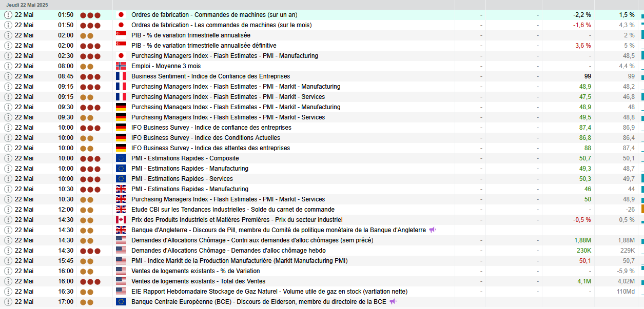Image resolution: width=644 pixels, height=309 pixels.
Task: Click the 16:30 time cell
Action: 66,292
